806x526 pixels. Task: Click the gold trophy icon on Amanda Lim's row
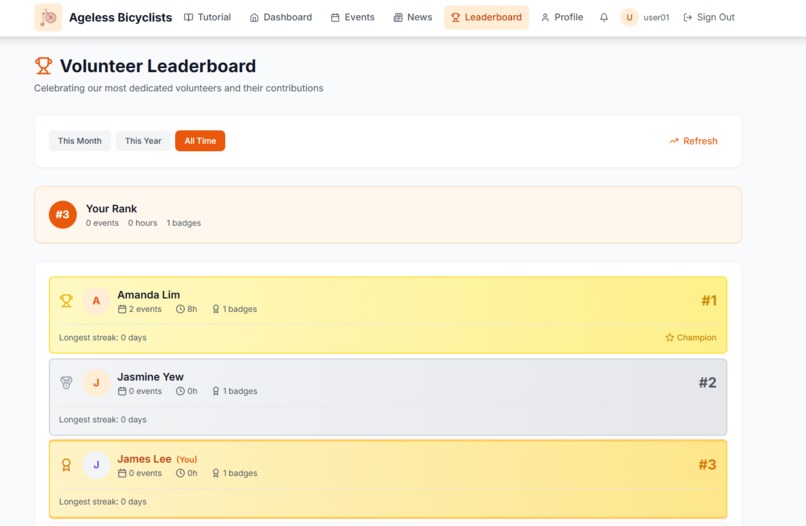(x=66, y=300)
